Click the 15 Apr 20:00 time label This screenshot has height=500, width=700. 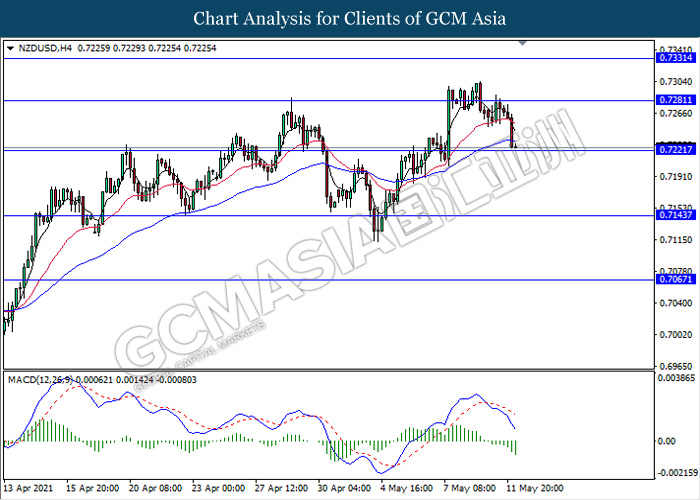click(92, 488)
